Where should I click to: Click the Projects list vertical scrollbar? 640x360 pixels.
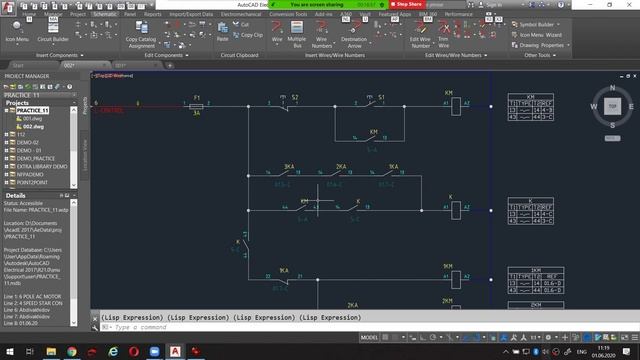tap(73, 147)
